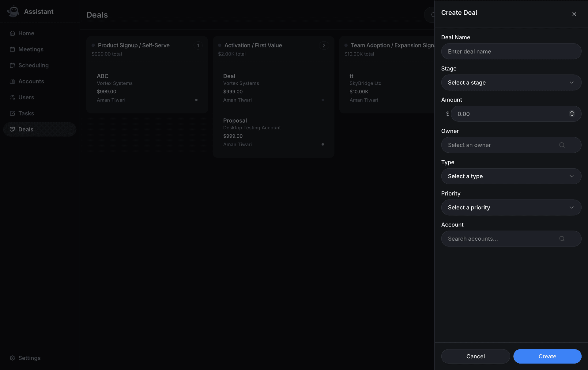Viewport: 588px width, 370px height.
Task: Open the Proposal deal card
Action: tap(273, 132)
